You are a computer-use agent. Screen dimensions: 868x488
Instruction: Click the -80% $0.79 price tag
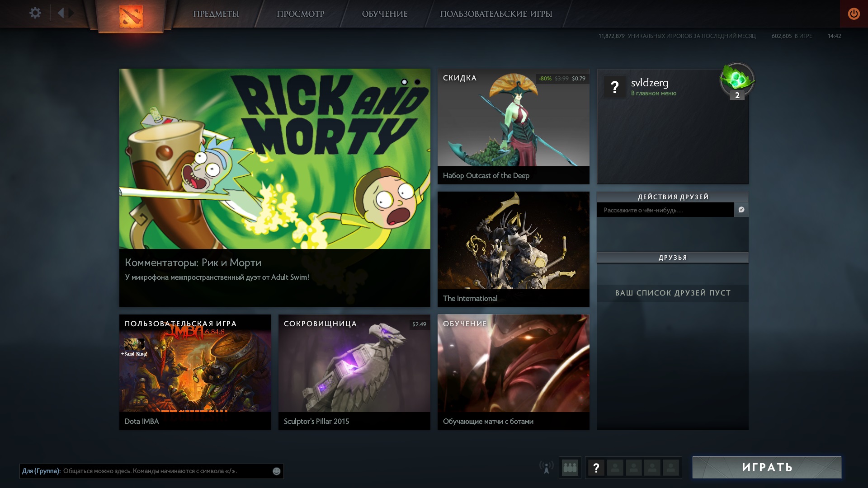coord(562,79)
